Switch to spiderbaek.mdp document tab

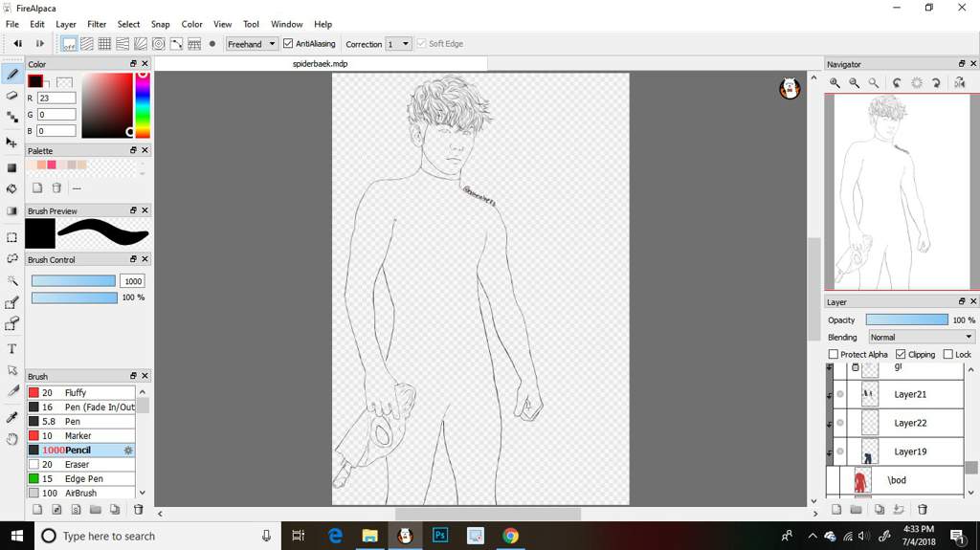[321, 64]
